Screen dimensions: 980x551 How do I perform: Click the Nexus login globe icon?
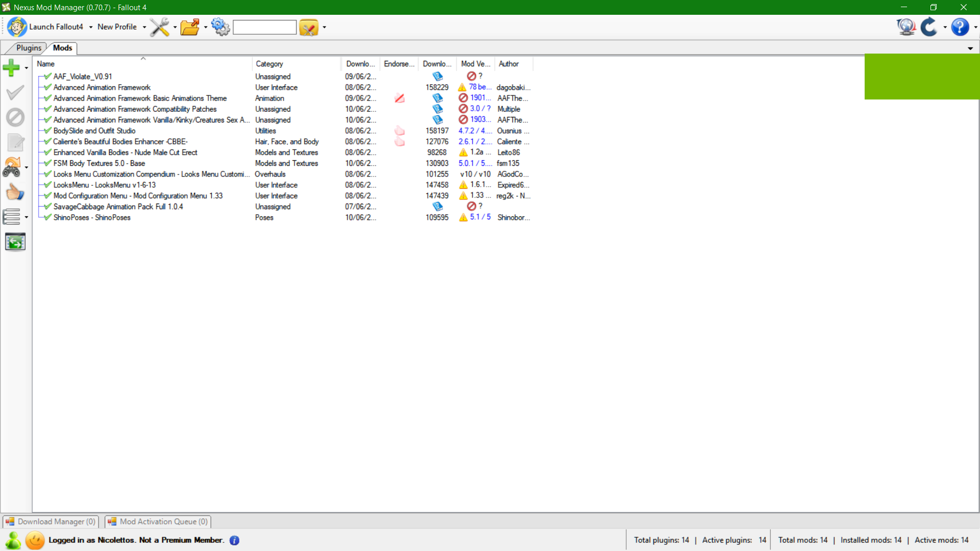click(x=906, y=27)
